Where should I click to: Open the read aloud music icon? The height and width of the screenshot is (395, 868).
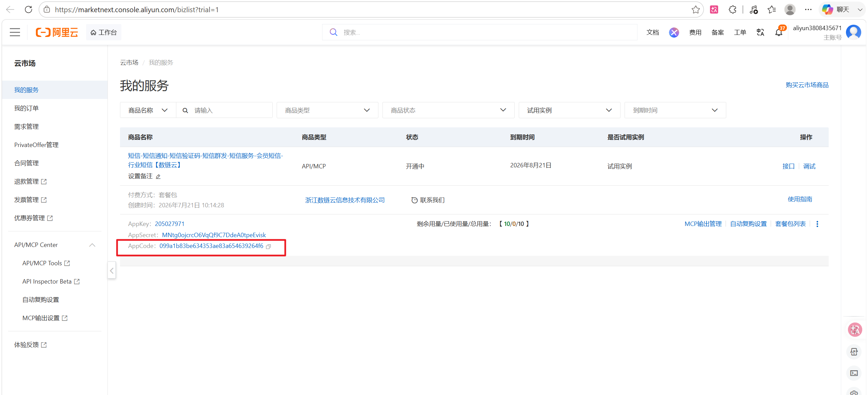(753, 9)
